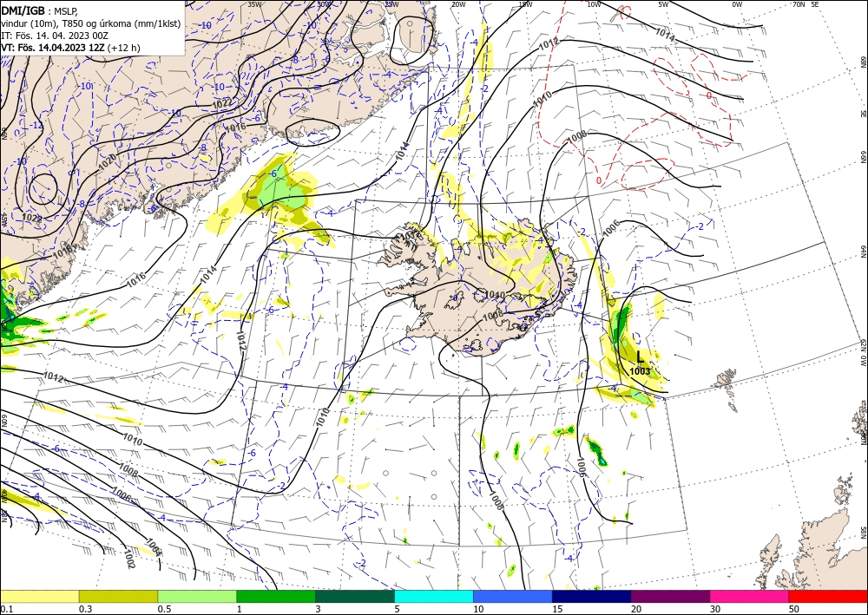Click the 0.1 legend value

click(x=5, y=609)
